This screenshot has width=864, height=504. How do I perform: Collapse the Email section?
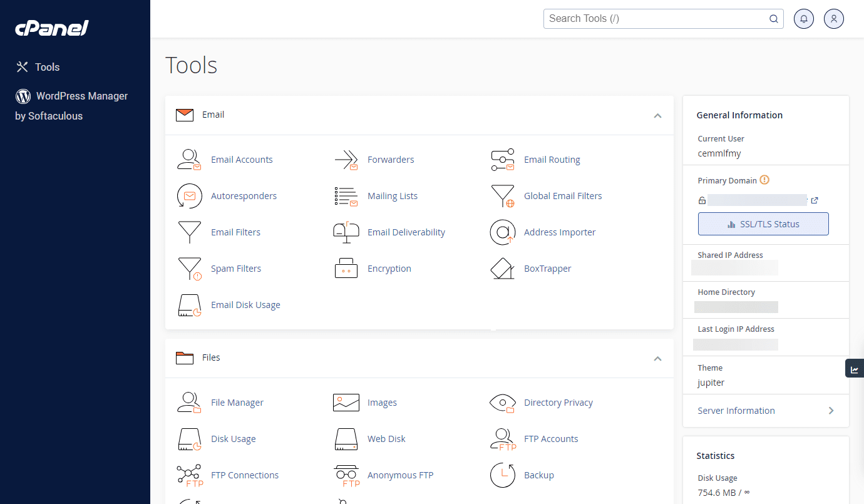pyautogui.click(x=657, y=116)
